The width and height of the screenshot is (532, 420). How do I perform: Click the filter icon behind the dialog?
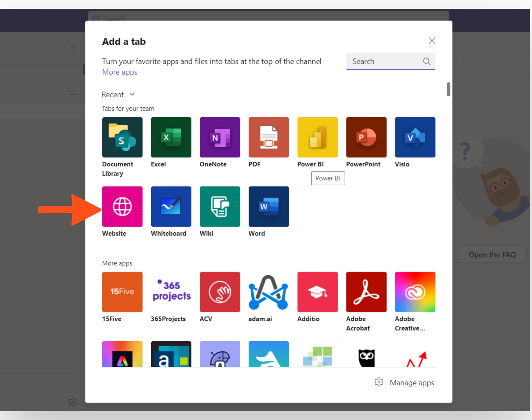tap(73, 48)
